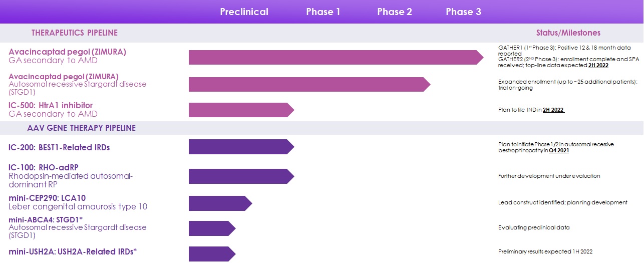Image resolution: width=644 pixels, height=263 pixels.
Task: Select the Phase 3 column header
Action: click(463, 12)
